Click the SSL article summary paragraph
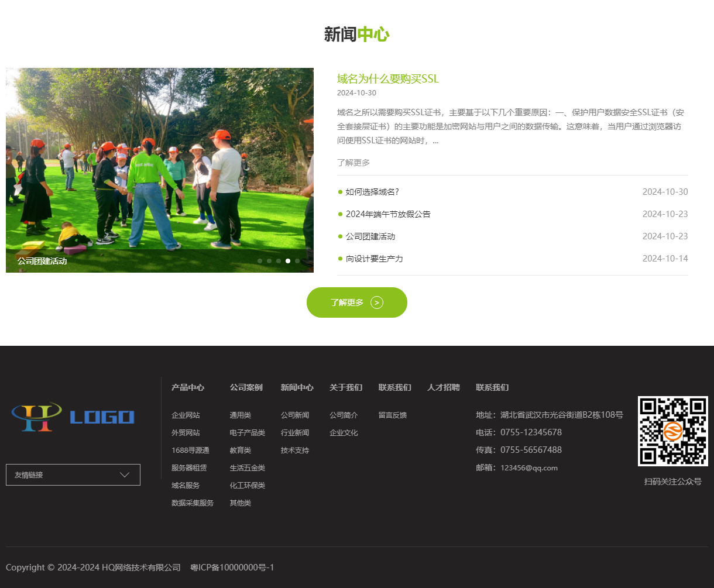 tap(511, 126)
